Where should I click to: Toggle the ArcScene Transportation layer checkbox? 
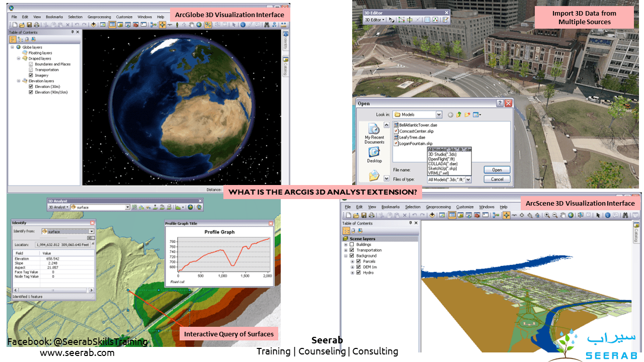click(x=352, y=250)
